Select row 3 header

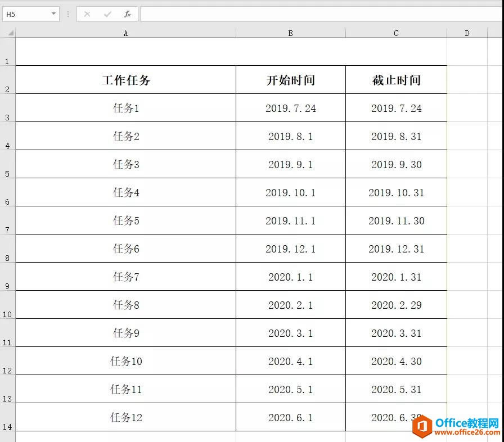(7, 108)
